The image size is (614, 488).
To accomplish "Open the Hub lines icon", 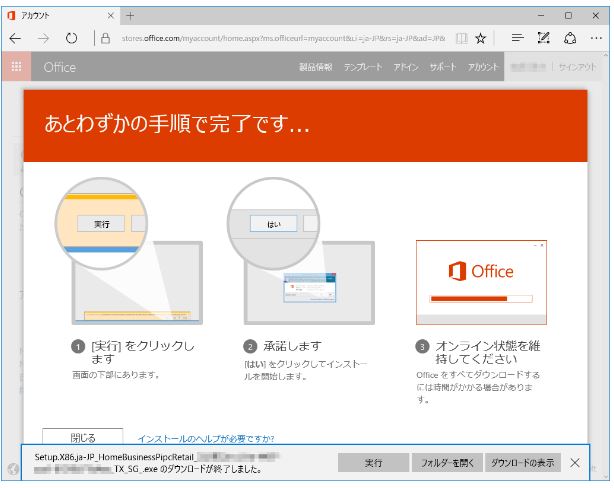I will coord(517,38).
